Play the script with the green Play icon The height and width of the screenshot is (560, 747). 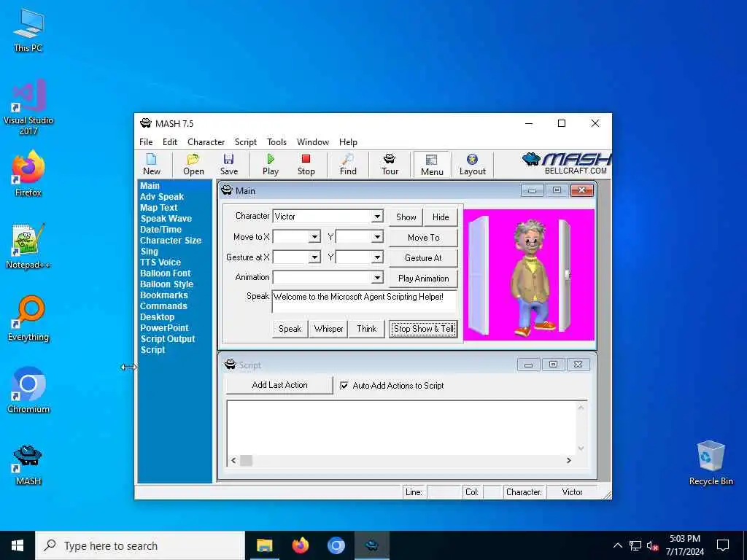(x=271, y=164)
